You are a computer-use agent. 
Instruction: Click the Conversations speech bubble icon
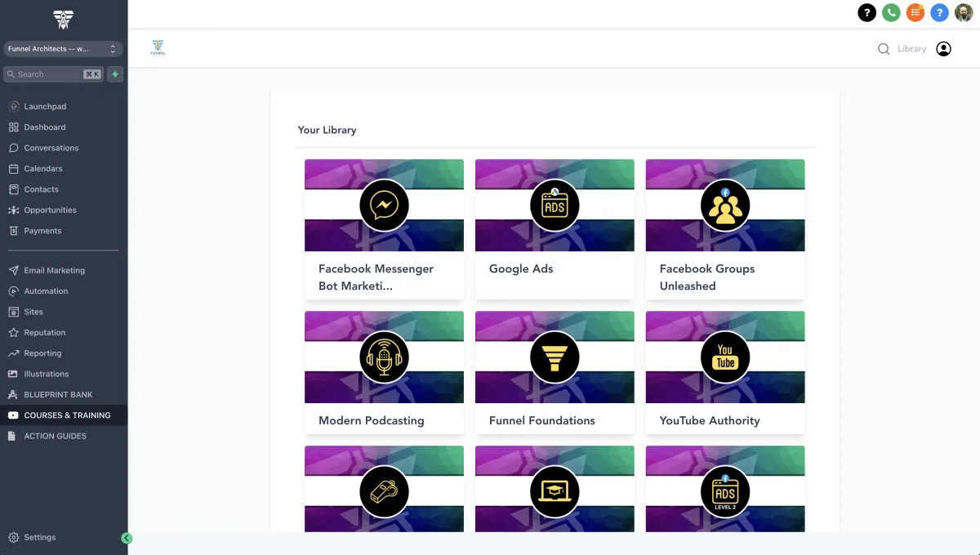point(13,148)
